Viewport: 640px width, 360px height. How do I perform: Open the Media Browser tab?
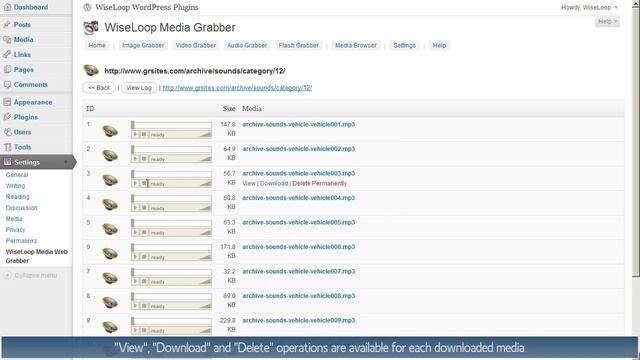356,45
